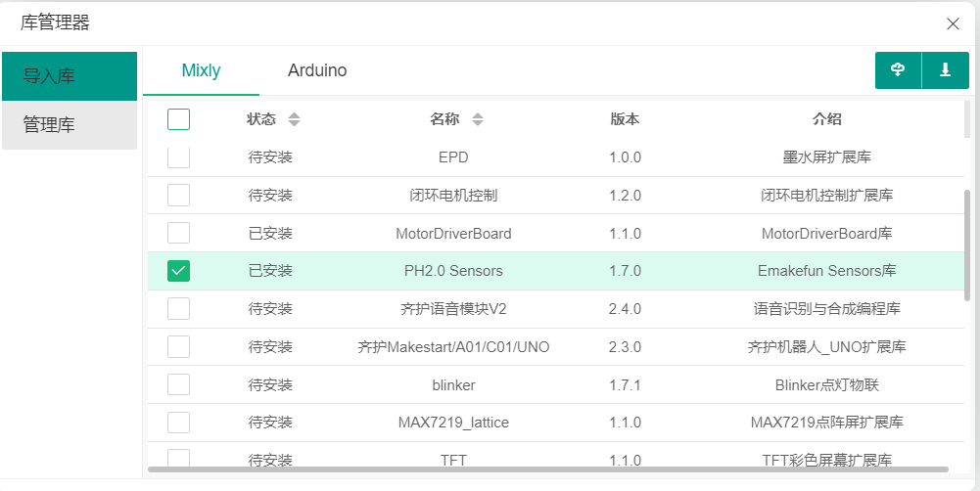Tick the blinker library checkbox
This screenshot has width=980, height=491.
coord(179,384)
